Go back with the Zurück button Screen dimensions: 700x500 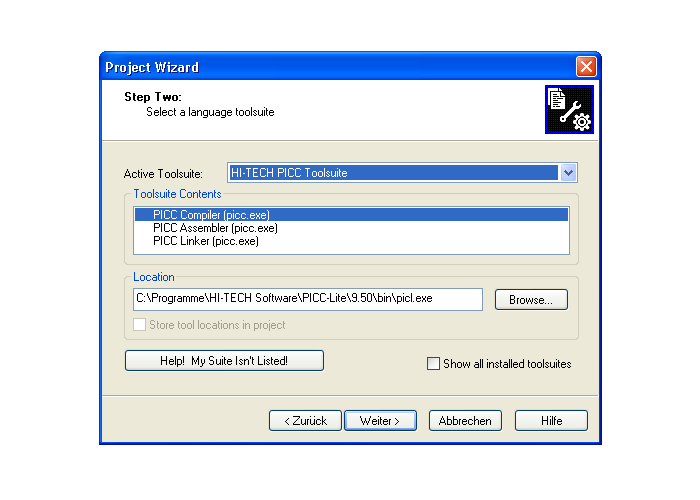click(x=305, y=421)
